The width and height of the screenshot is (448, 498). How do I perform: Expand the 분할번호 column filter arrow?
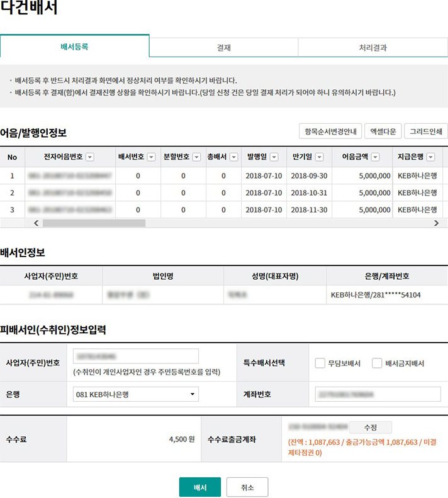tap(196, 157)
